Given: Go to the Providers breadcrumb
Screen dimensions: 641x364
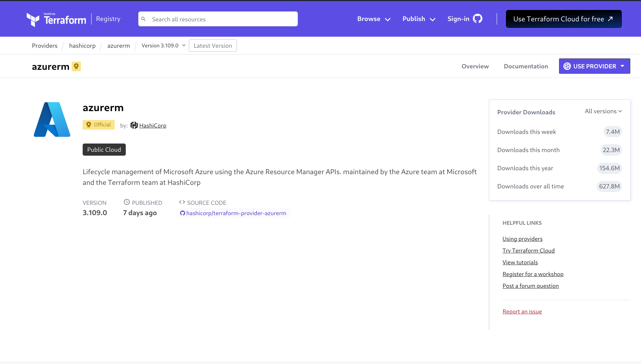Looking at the screenshot, I should point(45,46).
